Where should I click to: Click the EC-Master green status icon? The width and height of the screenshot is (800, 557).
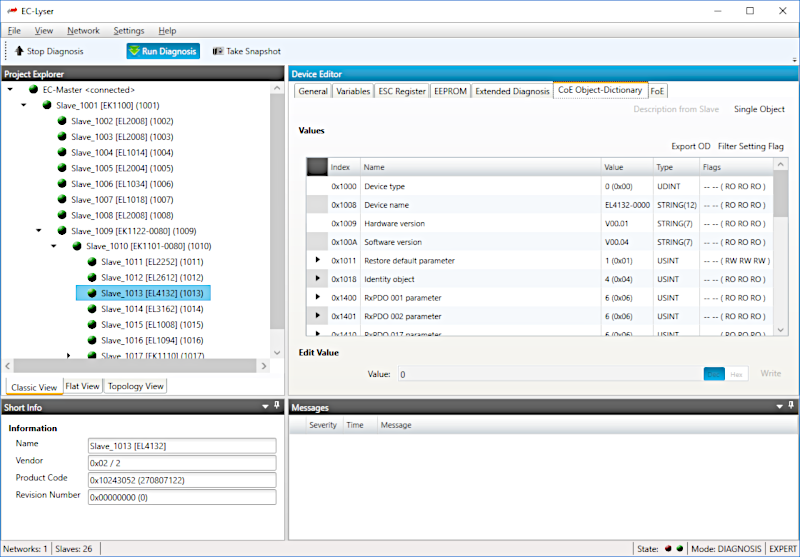pyautogui.click(x=33, y=89)
